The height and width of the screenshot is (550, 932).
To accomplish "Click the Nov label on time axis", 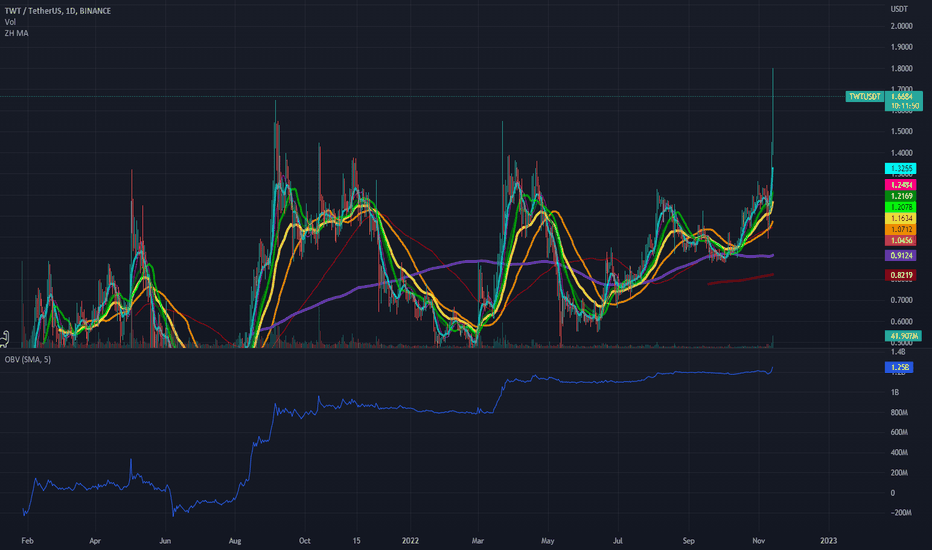I will point(758,541).
